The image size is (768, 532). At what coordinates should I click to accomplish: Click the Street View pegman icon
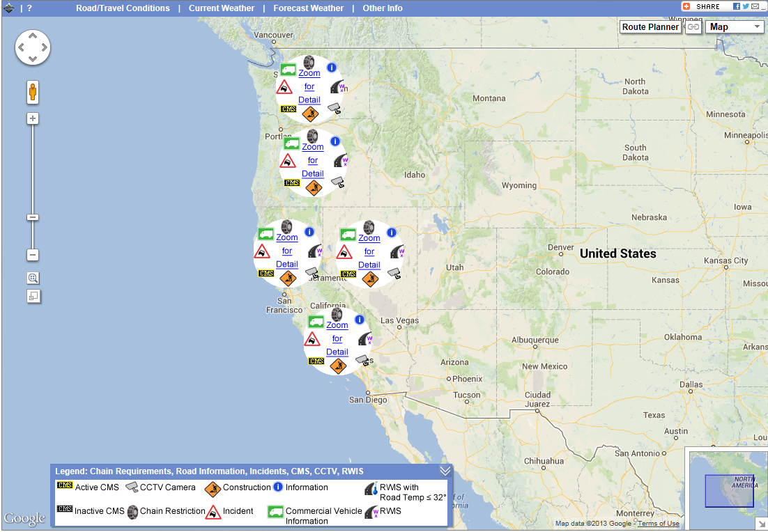(x=32, y=92)
